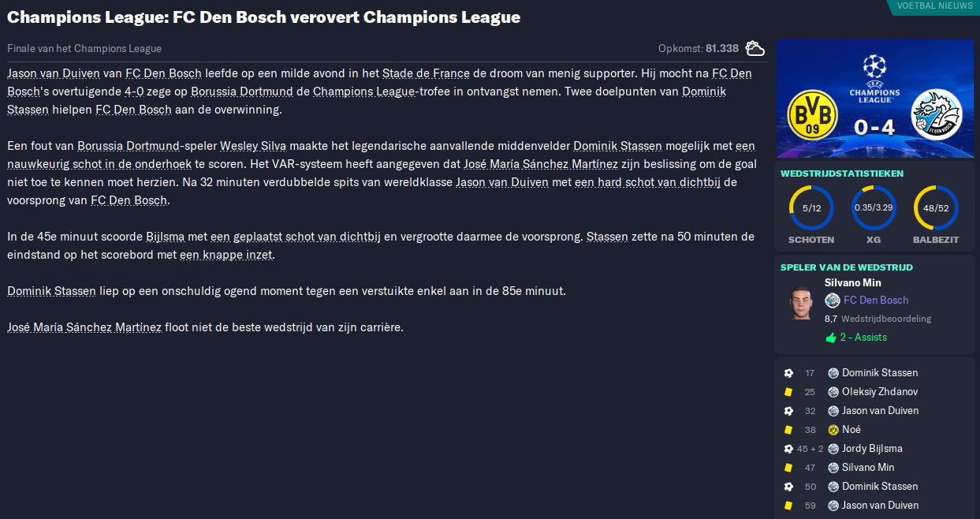Click the green thumbs-up assists icon
The image size is (980, 519).
830,338
